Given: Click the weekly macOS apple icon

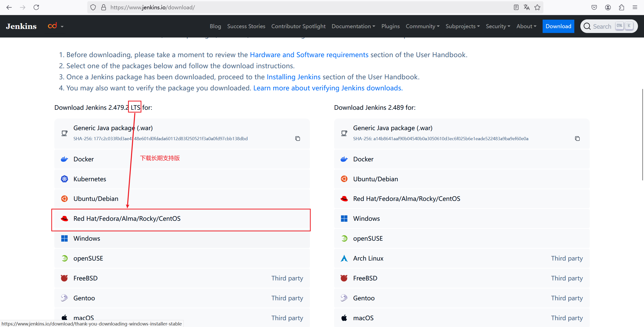Looking at the screenshot, I should (344, 318).
